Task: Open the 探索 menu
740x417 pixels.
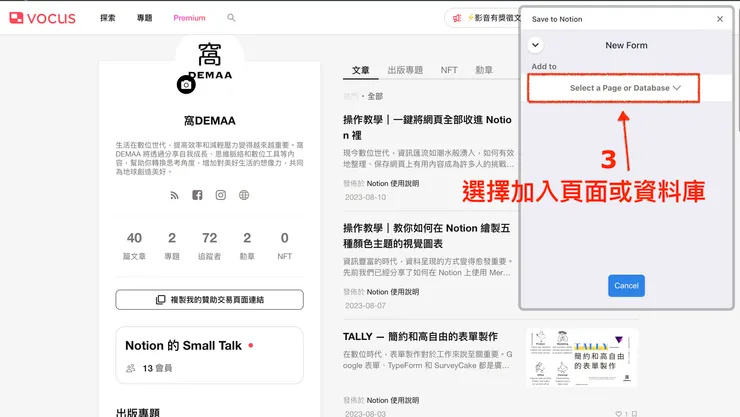Action: pyautogui.click(x=108, y=18)
